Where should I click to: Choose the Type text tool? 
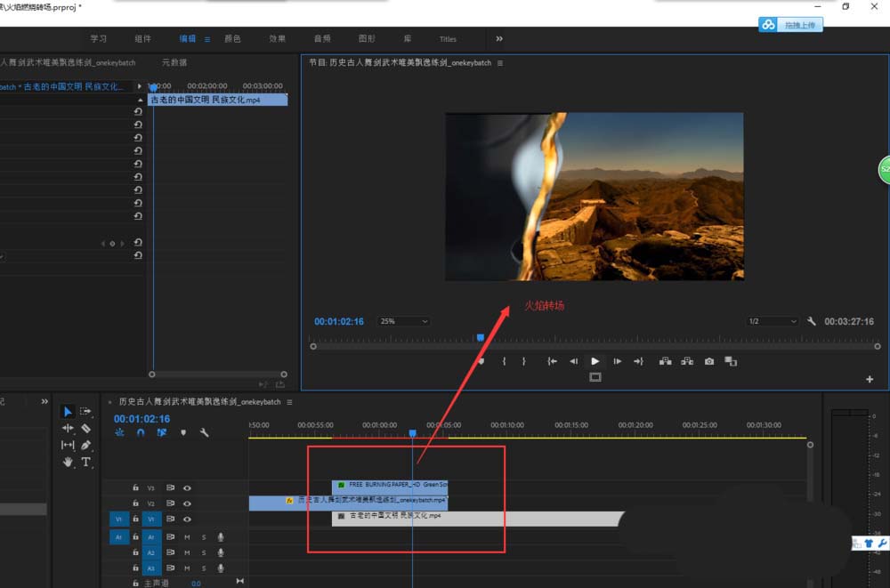pos(86,462)
